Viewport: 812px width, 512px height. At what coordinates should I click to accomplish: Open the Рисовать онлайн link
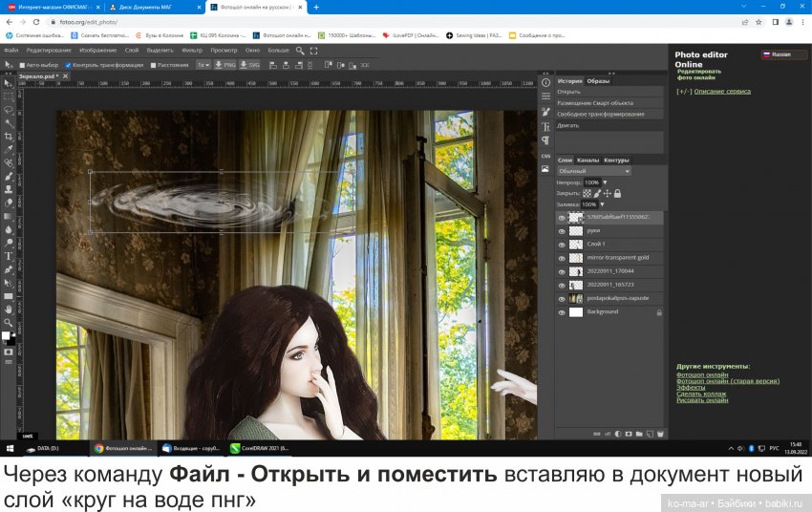pyautogui.click(x=702, y=400)
